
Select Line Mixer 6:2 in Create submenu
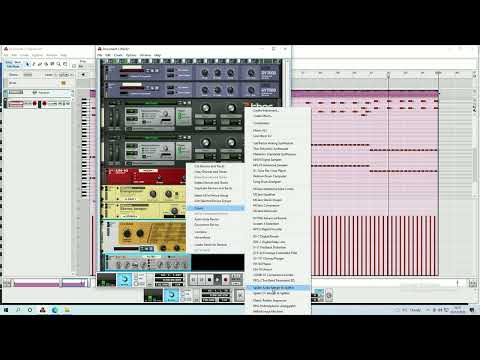278,136
